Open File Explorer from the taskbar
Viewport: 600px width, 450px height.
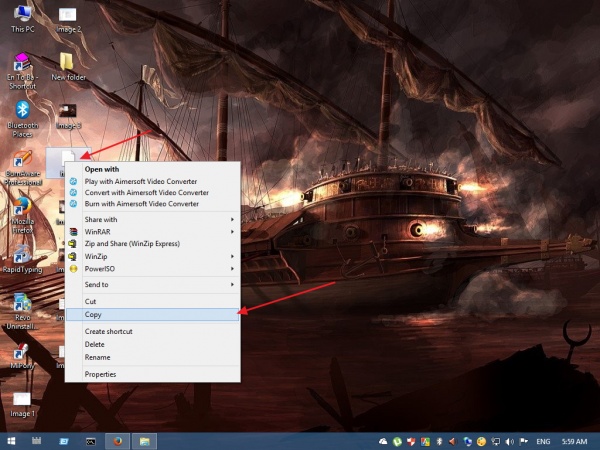tap(144, 440)
